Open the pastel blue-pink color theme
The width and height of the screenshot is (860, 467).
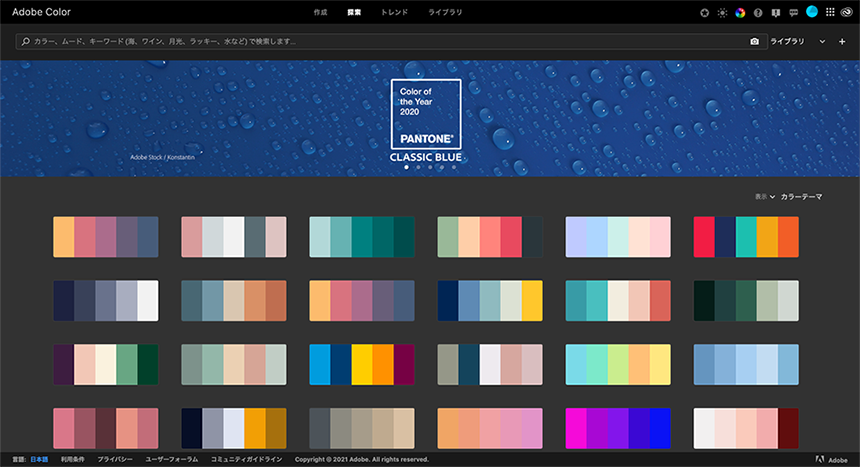tap(618, 237)
